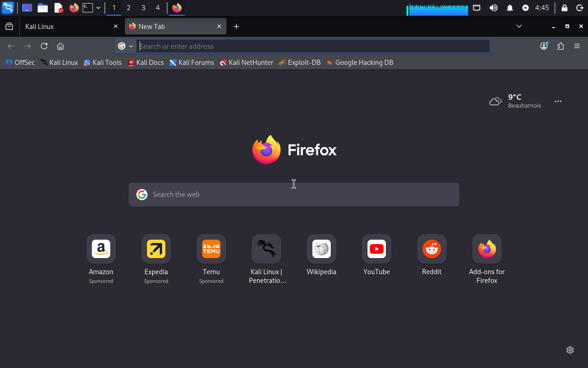Click the volume speaker icon in system tray
Viewport: 588px width, 368px height.
click(x=493, y=8)
